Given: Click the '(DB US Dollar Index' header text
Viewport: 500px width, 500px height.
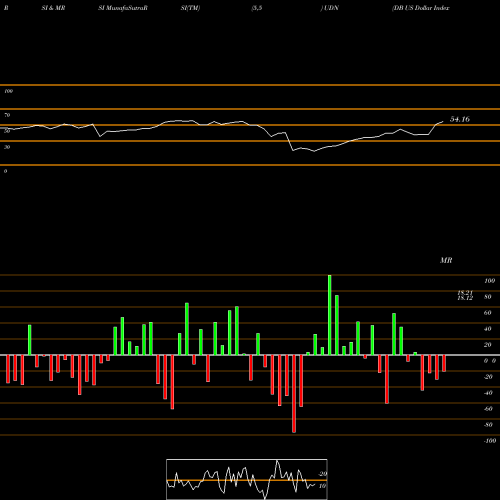Looking at the screenshot, I should tap(421, 8).
